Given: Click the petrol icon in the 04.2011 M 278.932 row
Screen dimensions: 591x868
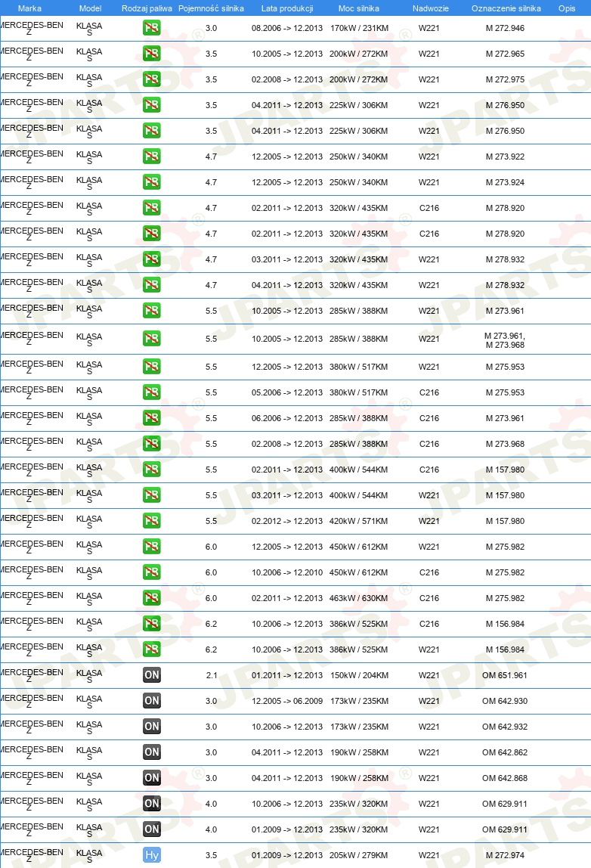Looking at the screenshot, I should (152, 285).
